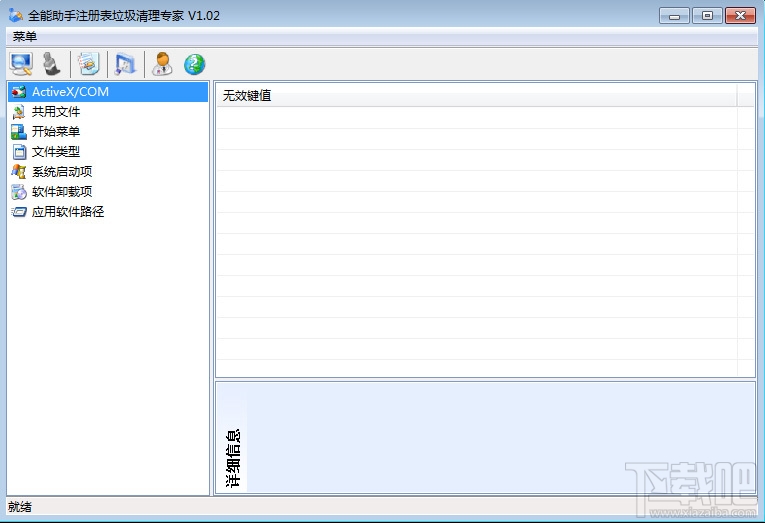765x523 pixels.
Task: Open help via the globe question mark icon
Action: (194, 64)
